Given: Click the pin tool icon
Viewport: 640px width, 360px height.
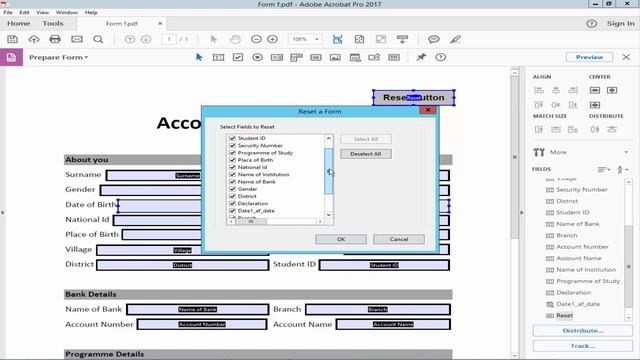Looking at the screenshot, I should pyautogui.click(x=421, y=57).
